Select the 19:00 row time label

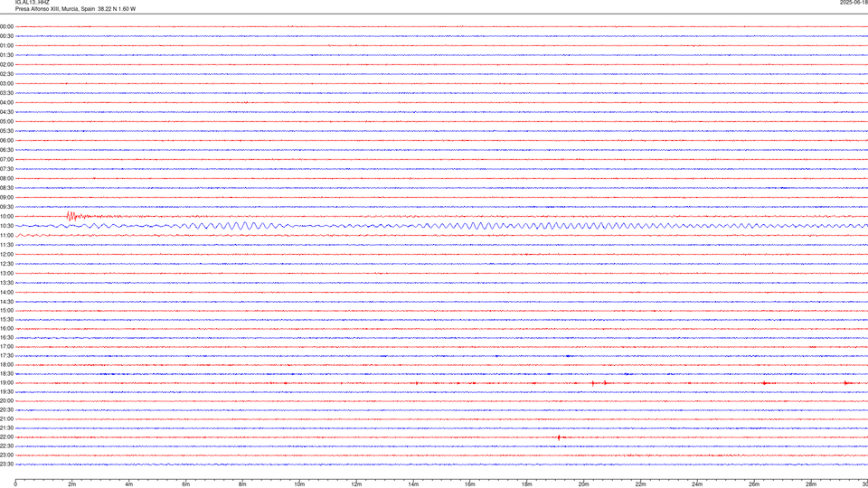click(x=6, y=383)
